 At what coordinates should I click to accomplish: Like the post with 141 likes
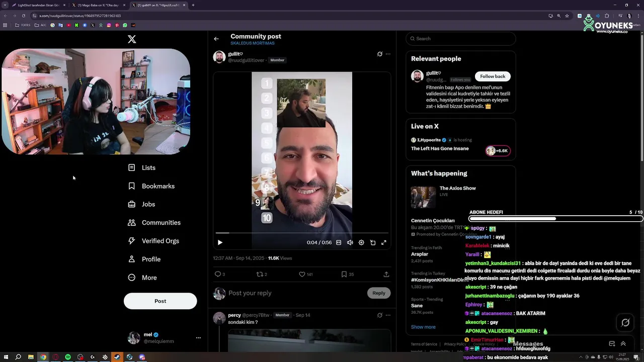[x=302, y=274]
